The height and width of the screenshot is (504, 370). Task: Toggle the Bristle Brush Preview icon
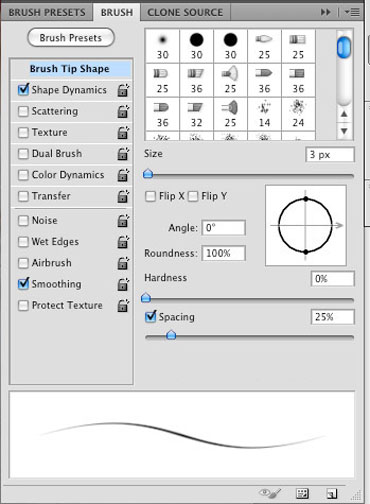(269, 493)
